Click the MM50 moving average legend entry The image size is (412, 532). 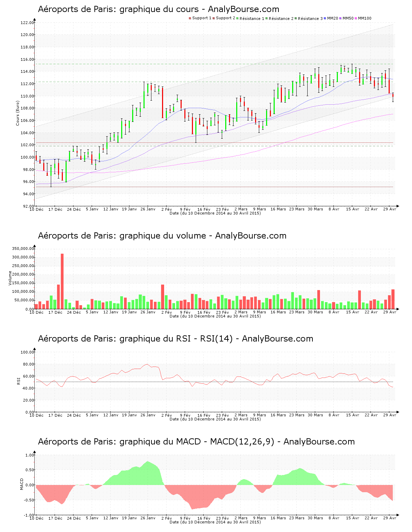tap(346, 18)
